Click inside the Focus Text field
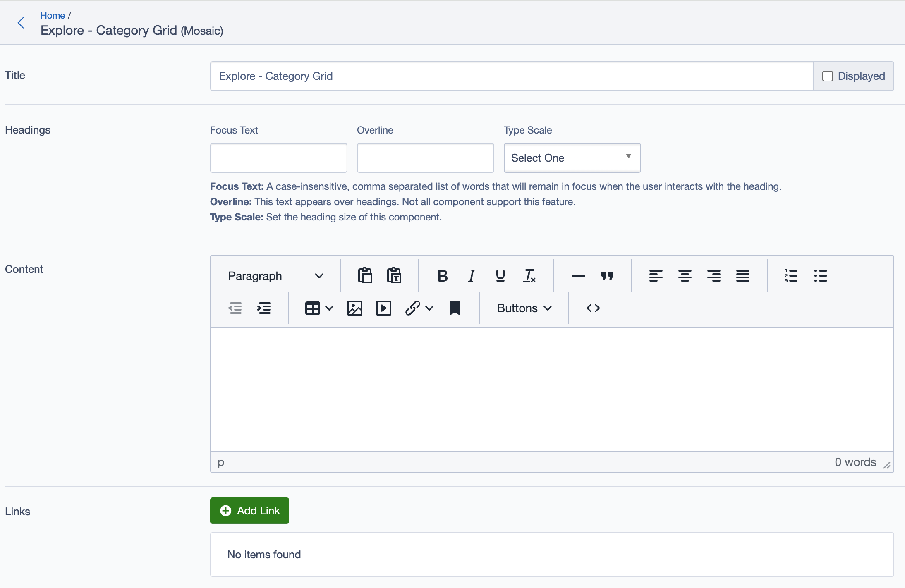Image resolution: width=905 pixels, height=588 pixels. pyautogui.click(x=278, y=158)
